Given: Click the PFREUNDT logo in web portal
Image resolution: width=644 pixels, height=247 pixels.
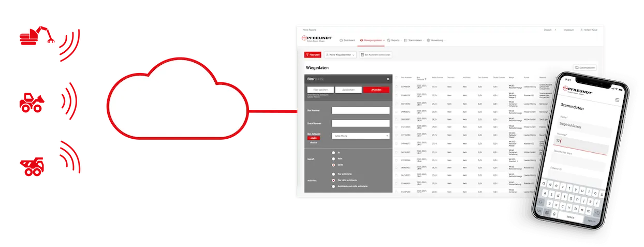Looking at the screenshot, I should (317, 39).
